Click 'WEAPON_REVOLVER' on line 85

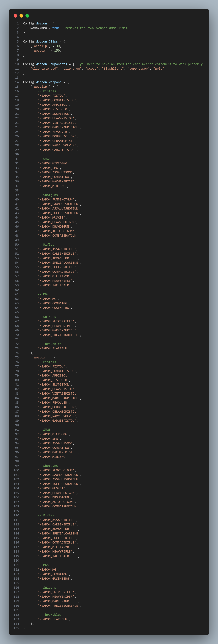click(x=53, y=403)
